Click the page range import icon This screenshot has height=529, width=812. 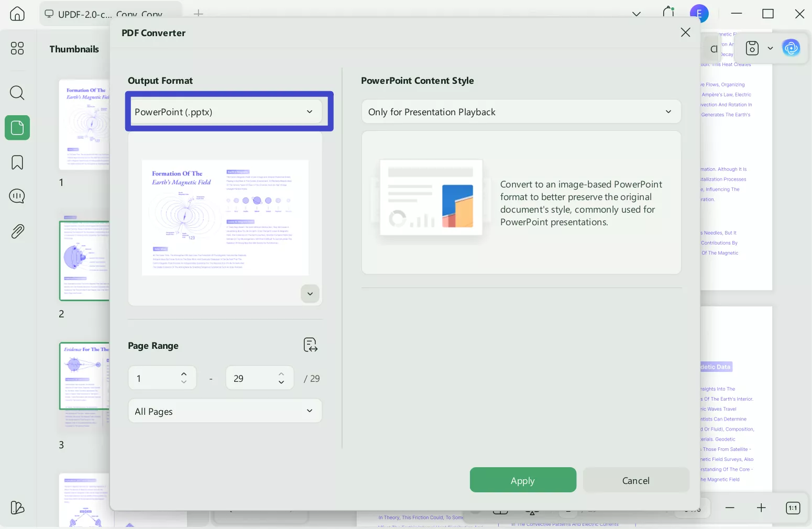point(310,345)
